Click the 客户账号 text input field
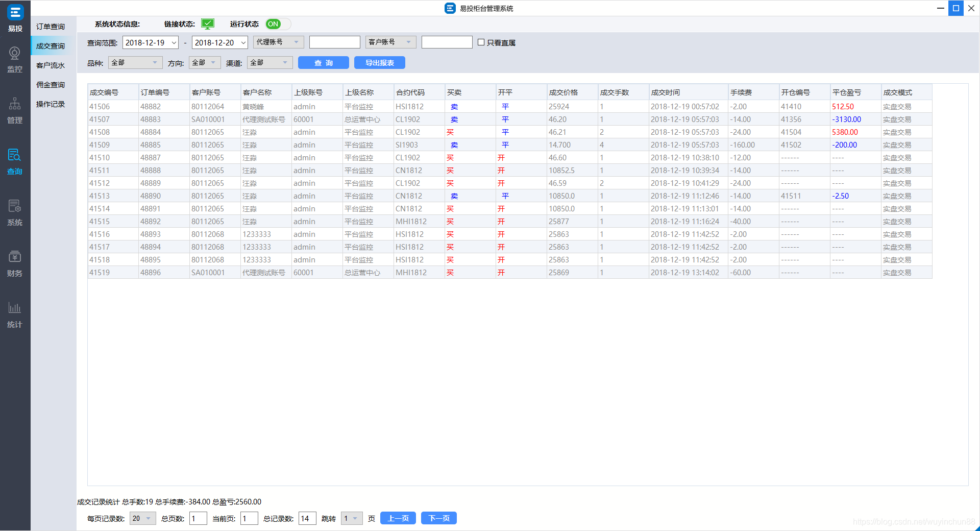The width and height of the screenshot is (980, 531). [447, 42]
